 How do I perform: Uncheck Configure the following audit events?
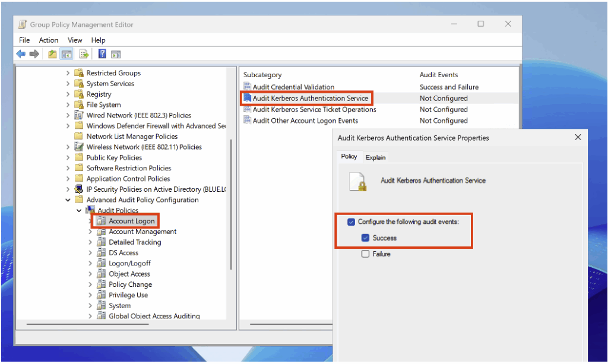(x=351, y=222)
